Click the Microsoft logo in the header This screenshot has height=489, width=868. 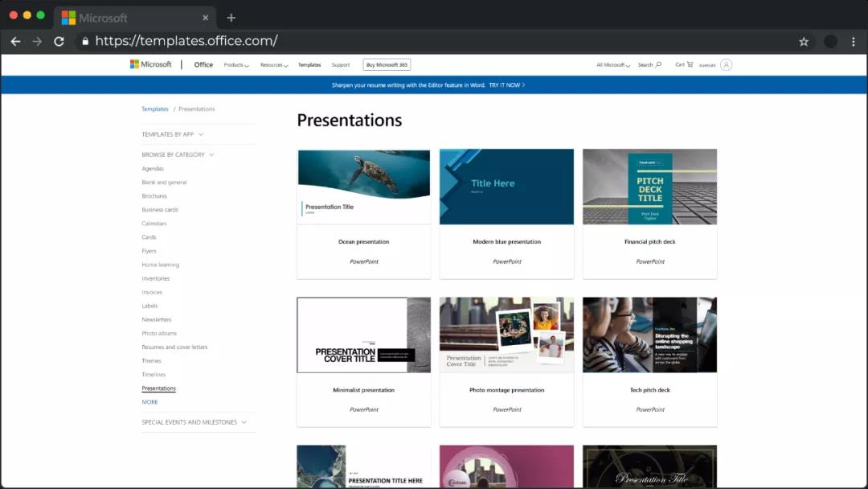pyautogui.click(x=150, y=64)
